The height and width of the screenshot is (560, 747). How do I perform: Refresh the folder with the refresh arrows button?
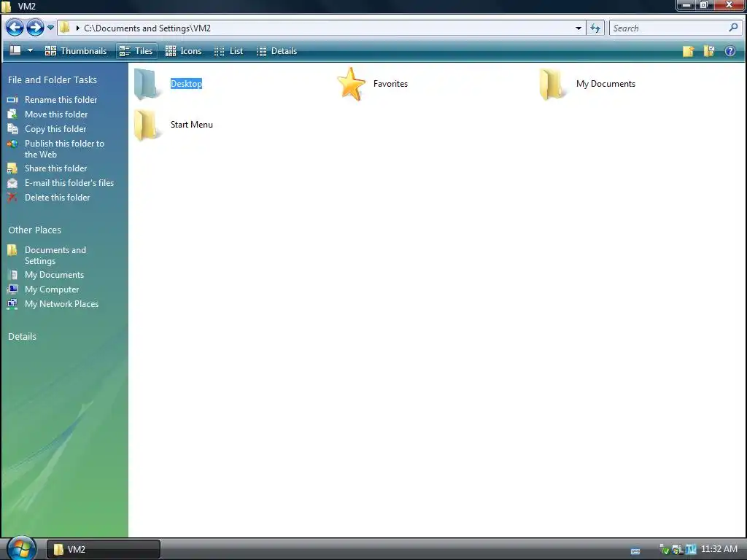[595, 28]
